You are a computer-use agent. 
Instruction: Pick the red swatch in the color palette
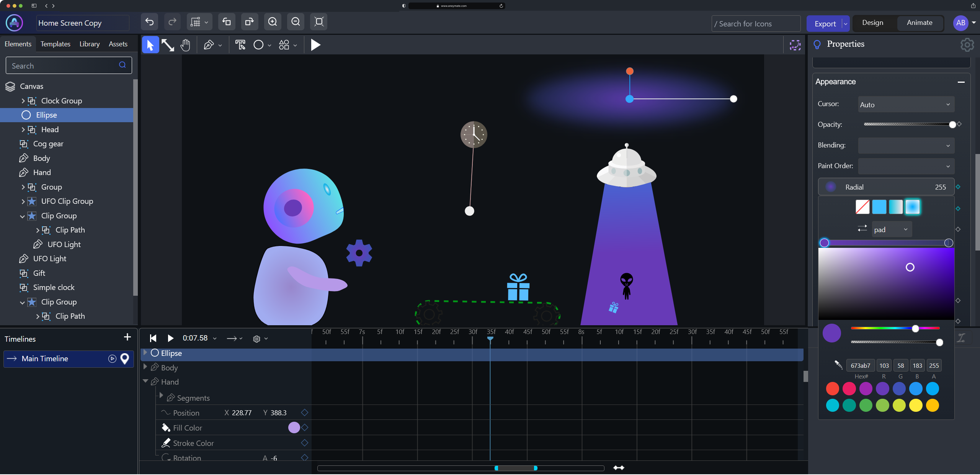click(x=833, y=388)
